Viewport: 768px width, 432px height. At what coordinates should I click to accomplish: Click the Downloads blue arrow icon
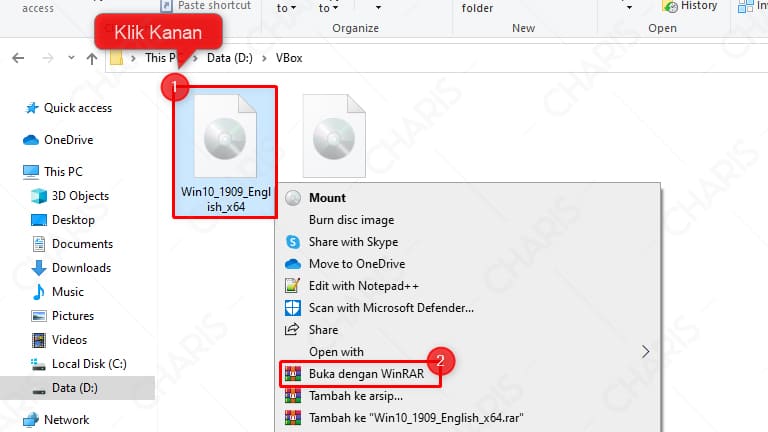[x=39, y=268]
